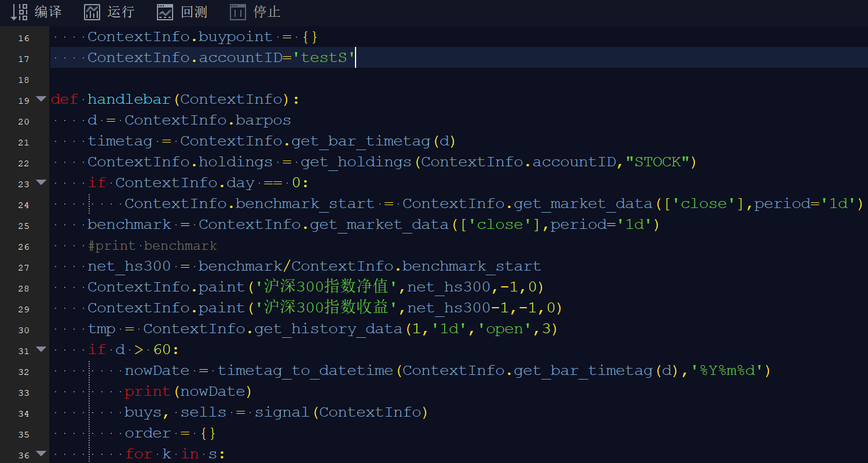
Task: Click the 编译 compile icon
Action: tap(20, 12)
